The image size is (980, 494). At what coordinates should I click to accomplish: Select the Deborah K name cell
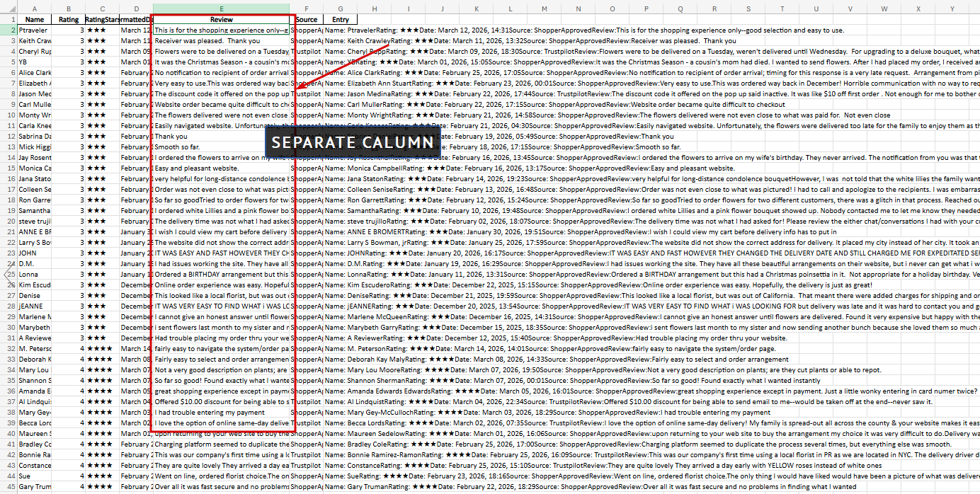(34, 359)
